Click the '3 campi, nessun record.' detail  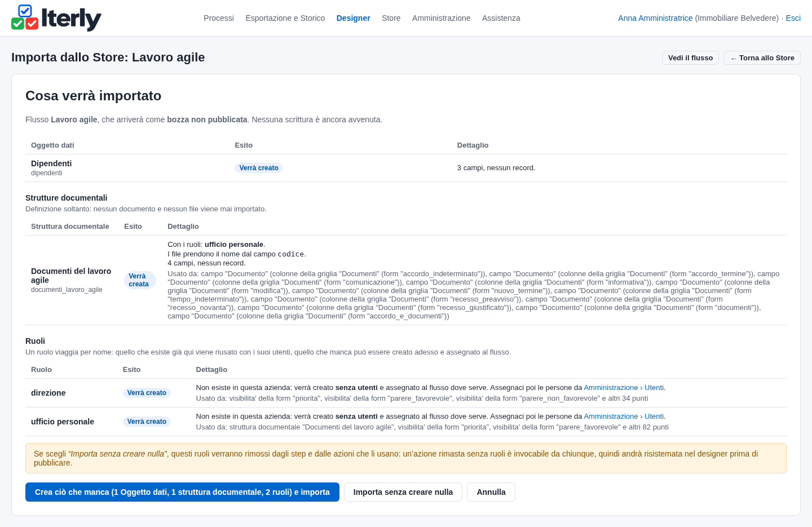496,168
